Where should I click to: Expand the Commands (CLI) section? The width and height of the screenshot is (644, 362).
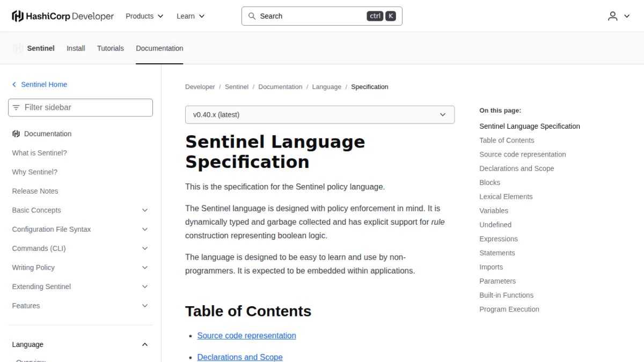(x=145, y=248)
